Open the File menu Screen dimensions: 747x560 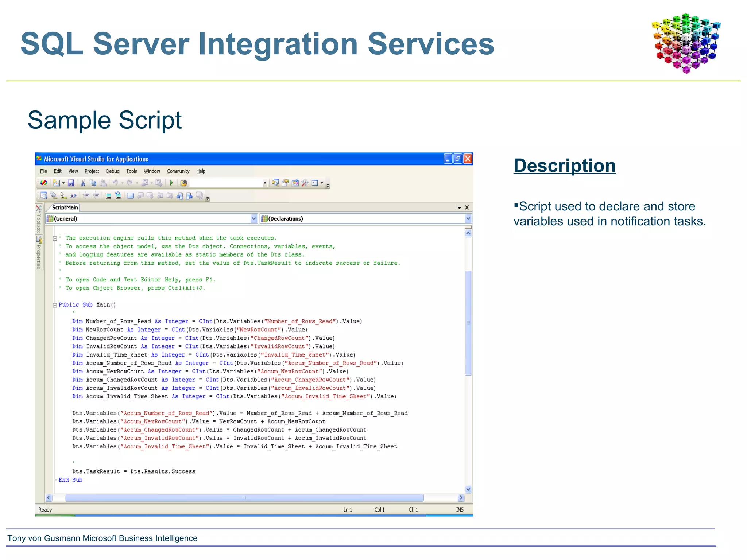click(x=43, y=171)
